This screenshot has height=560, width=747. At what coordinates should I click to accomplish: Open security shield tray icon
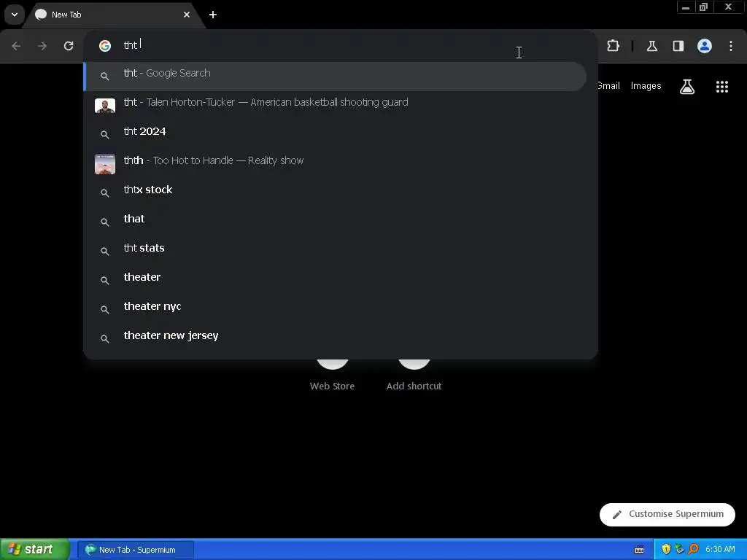tap(666, 550)
